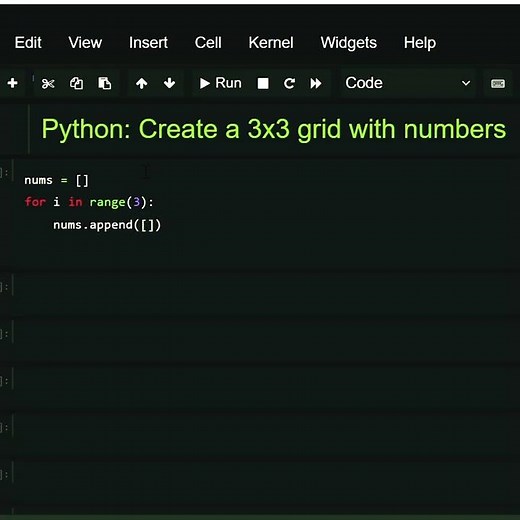This screenshot has width=520, height=520.
Task: Restart the kernel with circular arrow icon
Action: [x=289, y=83]
